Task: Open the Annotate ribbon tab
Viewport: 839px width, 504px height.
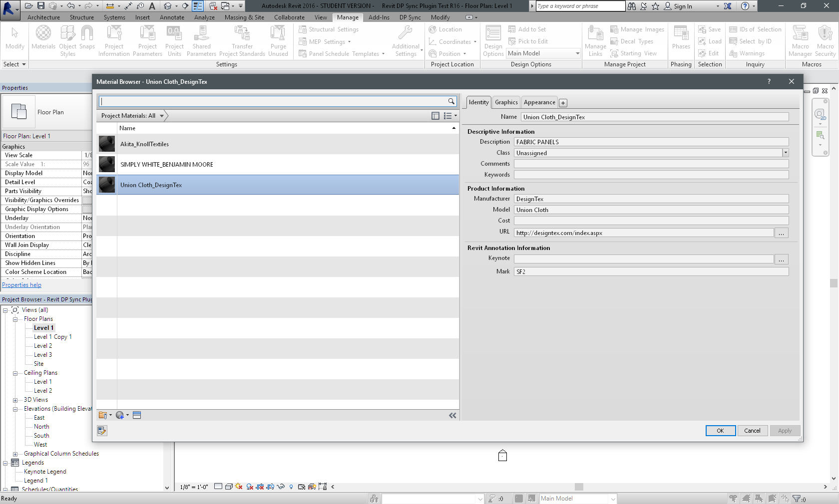Action: point(172,17)
